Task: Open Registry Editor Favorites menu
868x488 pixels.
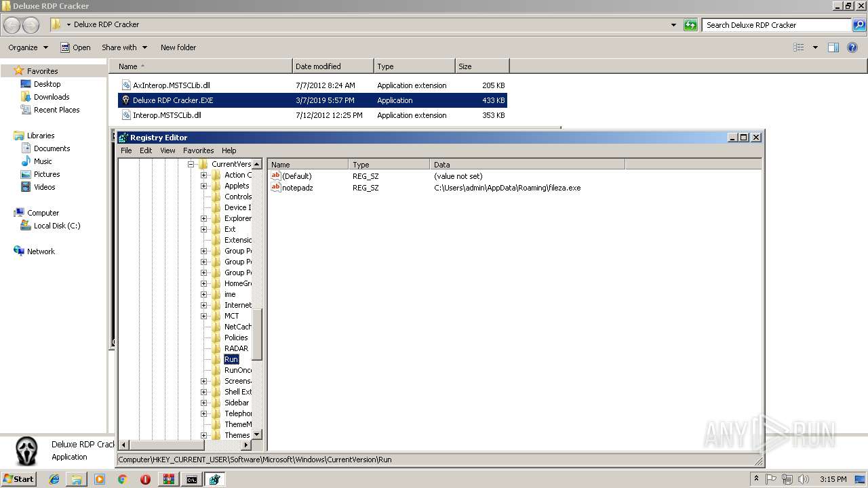Action: 198,150
